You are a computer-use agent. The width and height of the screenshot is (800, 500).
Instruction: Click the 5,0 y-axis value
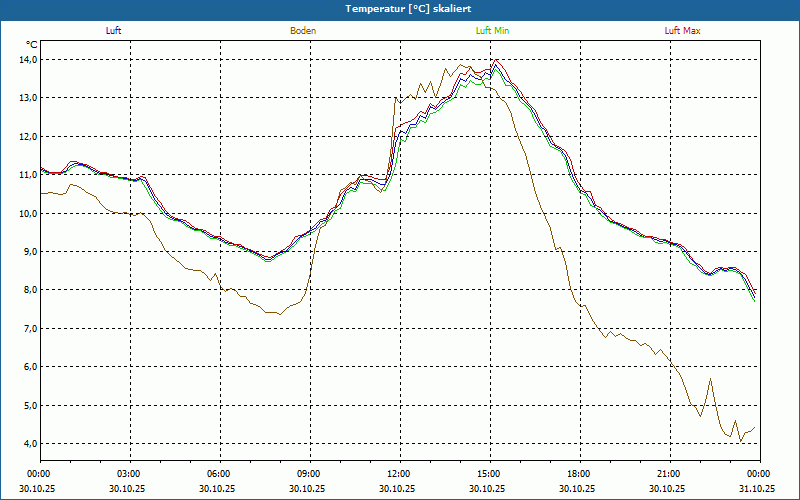point(30,406)
